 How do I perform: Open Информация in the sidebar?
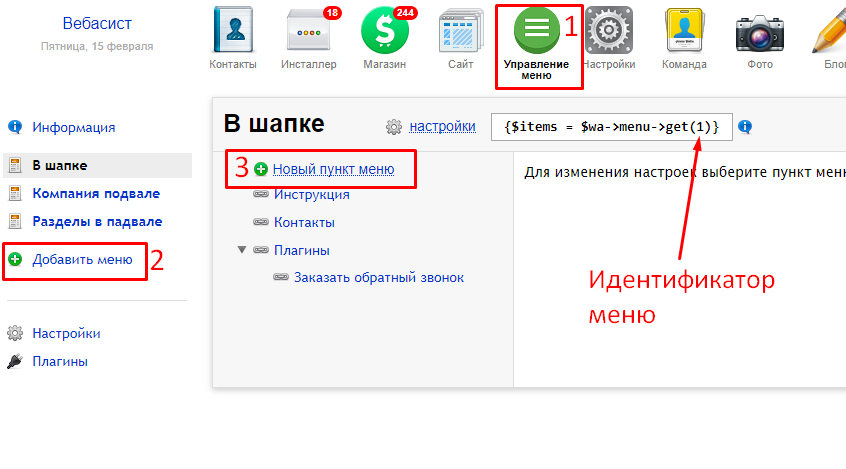coord(73,127)
